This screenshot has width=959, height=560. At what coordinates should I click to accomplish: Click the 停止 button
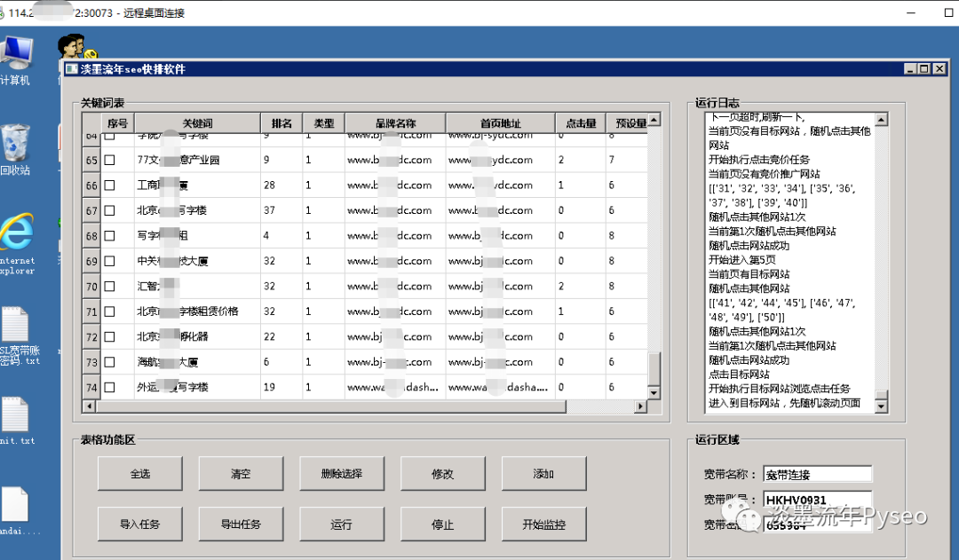click(443, 524)
